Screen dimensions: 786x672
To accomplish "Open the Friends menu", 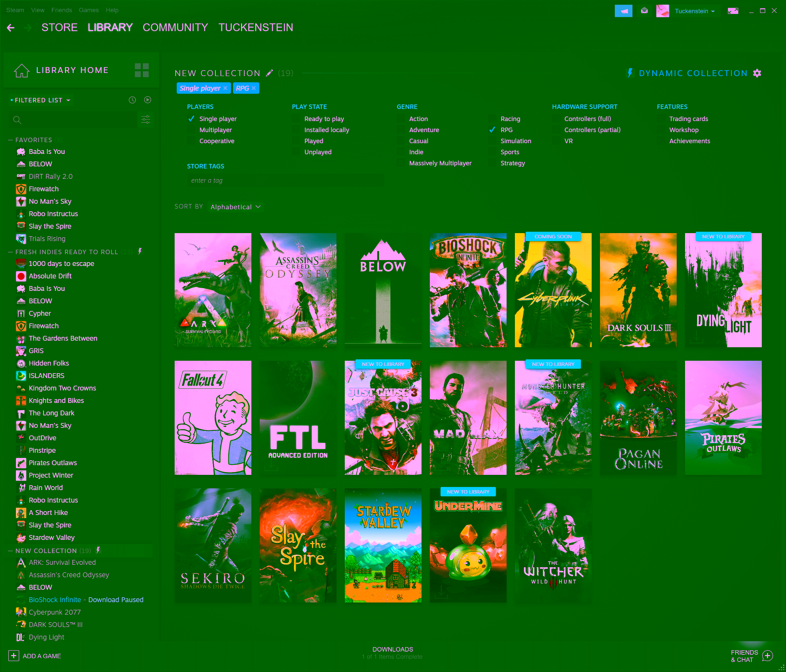I will (62, 10).
